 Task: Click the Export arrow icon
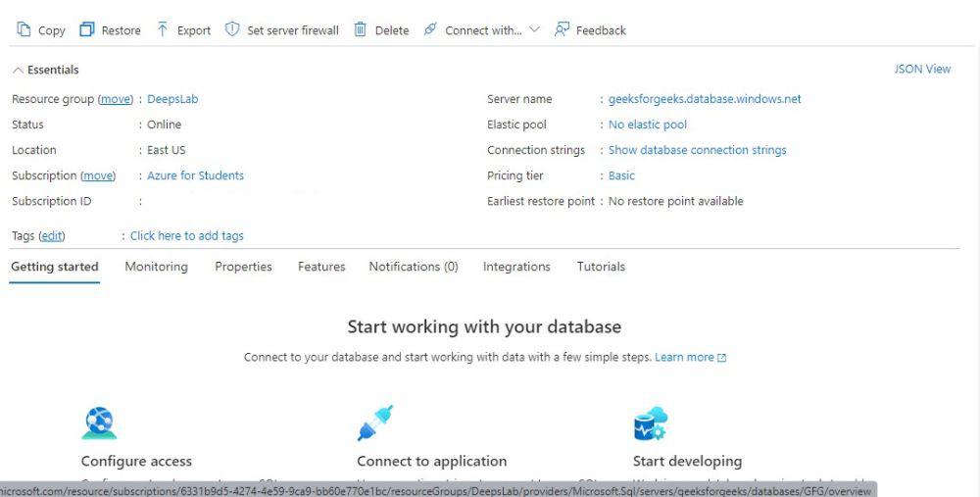coord(163,30)
